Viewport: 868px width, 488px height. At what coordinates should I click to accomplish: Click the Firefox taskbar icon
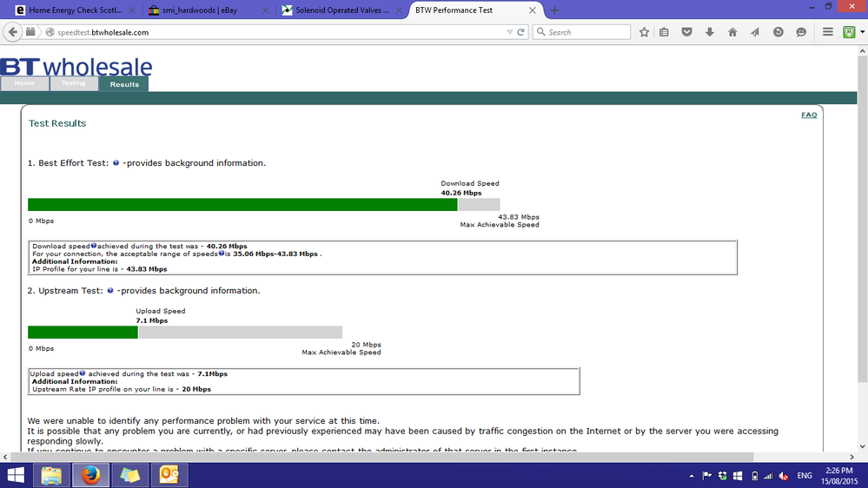90,475
